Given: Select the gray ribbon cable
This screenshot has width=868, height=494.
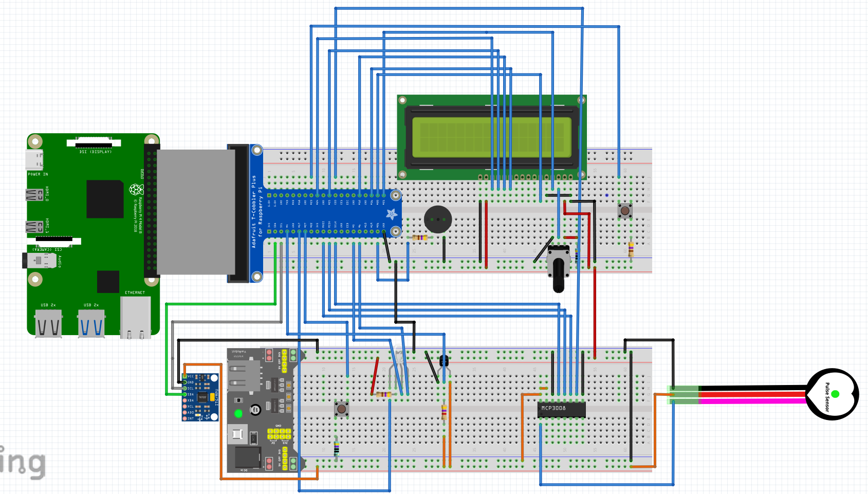Looking at the screenshot, I should click(x=196, y=212).
